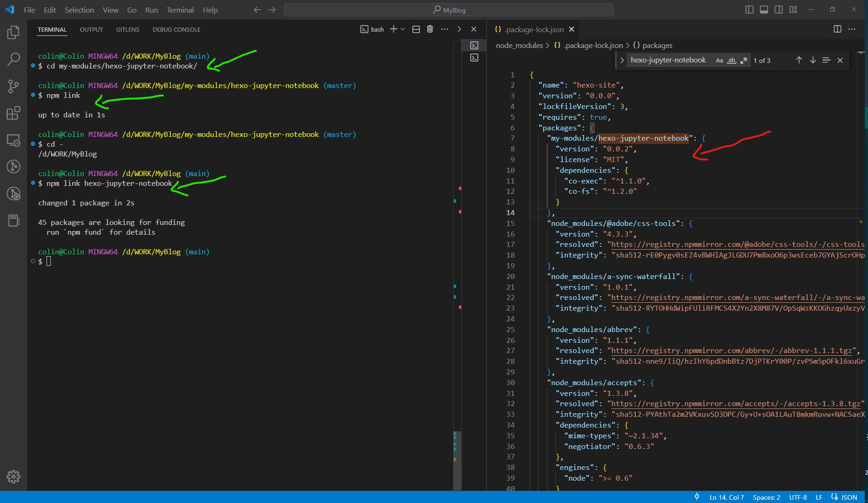Expand the replace toggle chevron in find

pyautogui.click(x=622, y=60)
